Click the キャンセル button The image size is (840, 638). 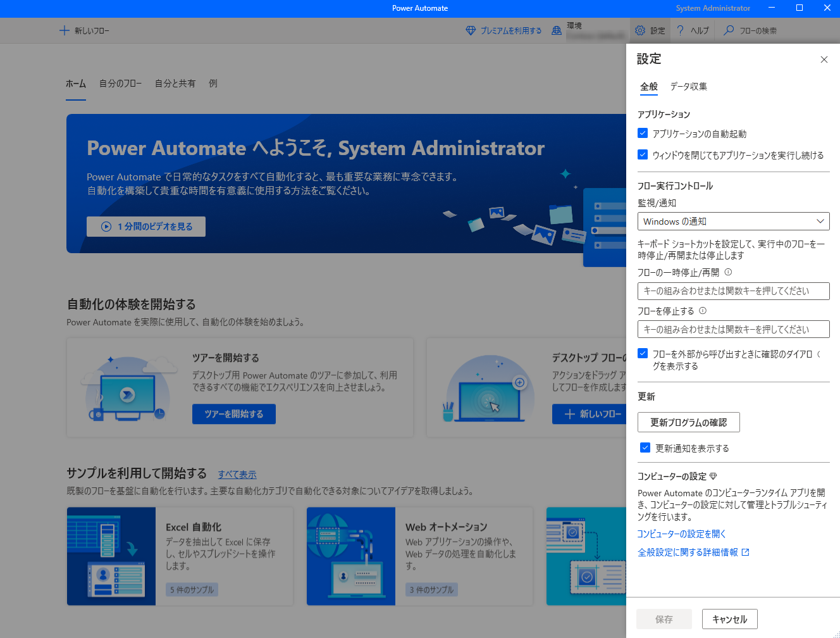click(730, 619)
